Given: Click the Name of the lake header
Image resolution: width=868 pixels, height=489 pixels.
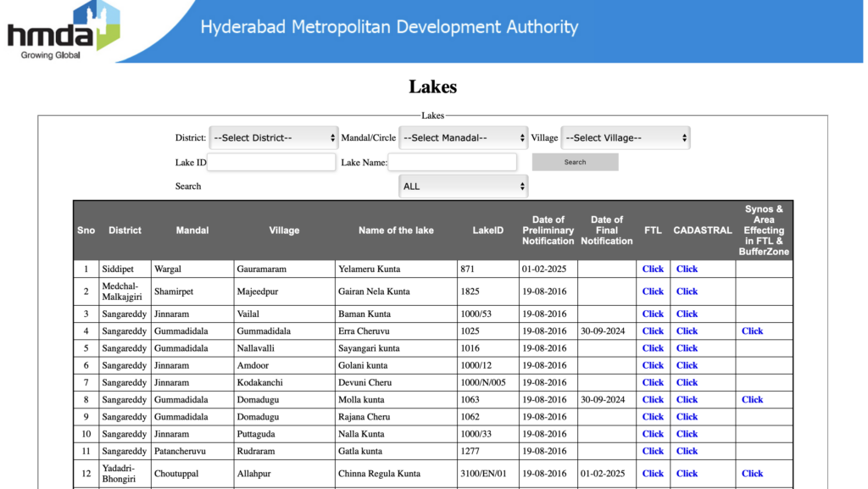Looking at the screenshot, I should click(396, 231).
